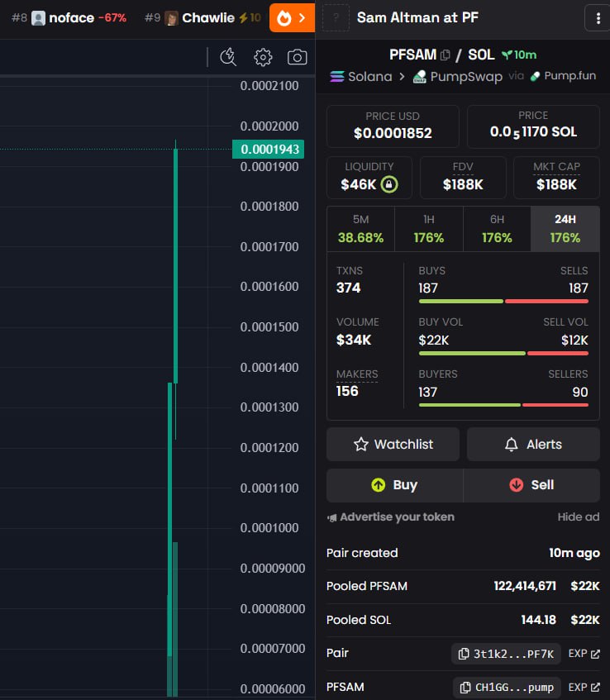Click the PRICE USD value $0.0001852
This screenshot has height=700, width=610.
click(x=393, y=133)
